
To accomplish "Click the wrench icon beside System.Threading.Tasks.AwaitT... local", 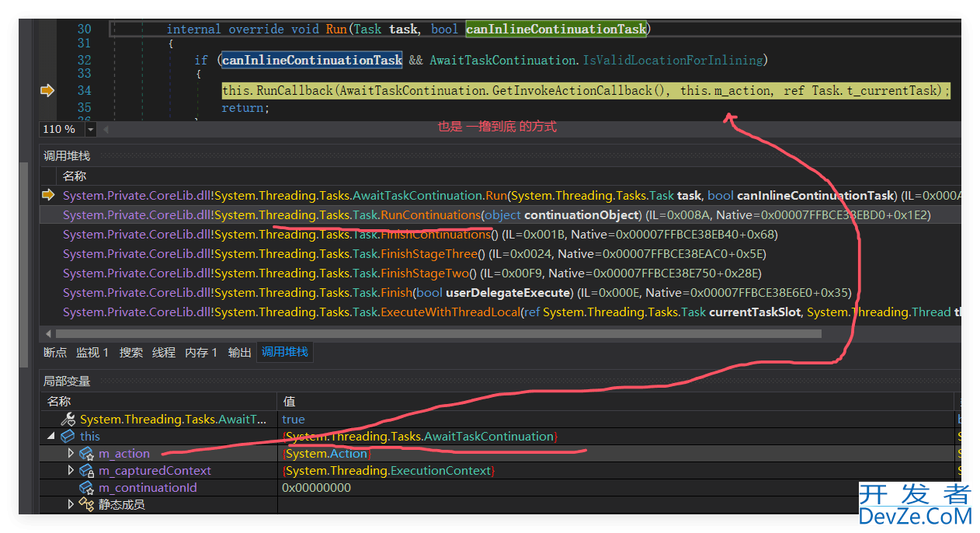I will point(68,420).
